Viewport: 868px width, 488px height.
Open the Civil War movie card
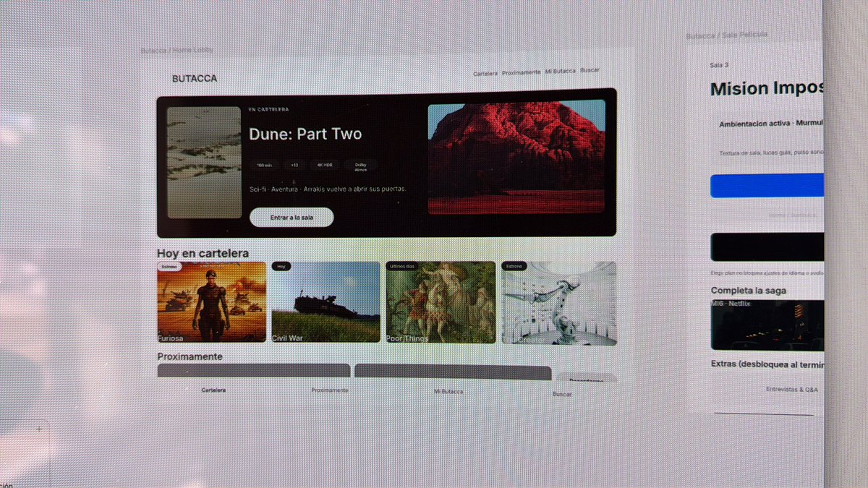tap(325, 302)
